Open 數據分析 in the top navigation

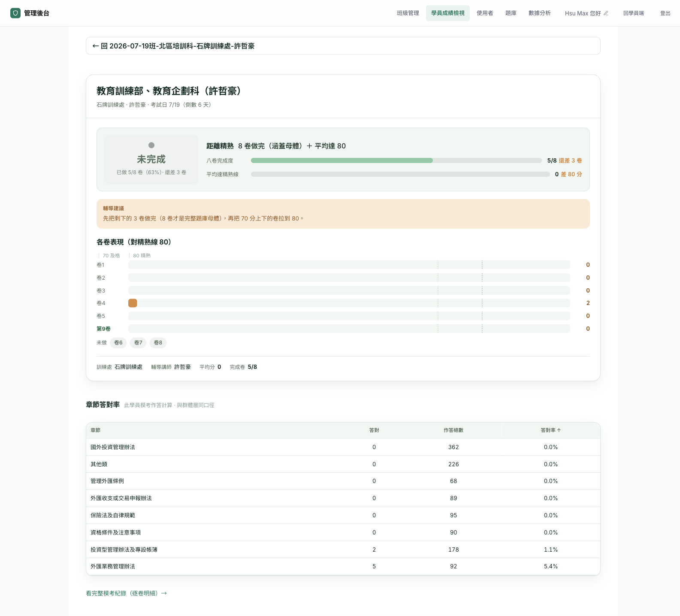coord(540,13)
